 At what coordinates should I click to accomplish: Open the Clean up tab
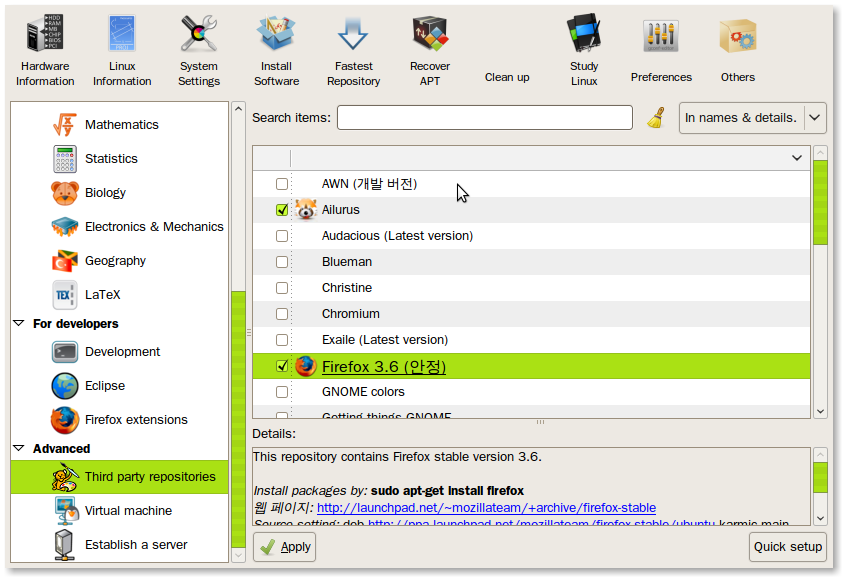pyautogui.click(x=507, y=77)
